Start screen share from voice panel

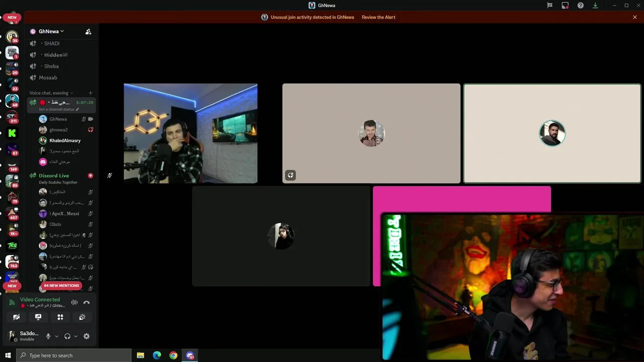38,317
